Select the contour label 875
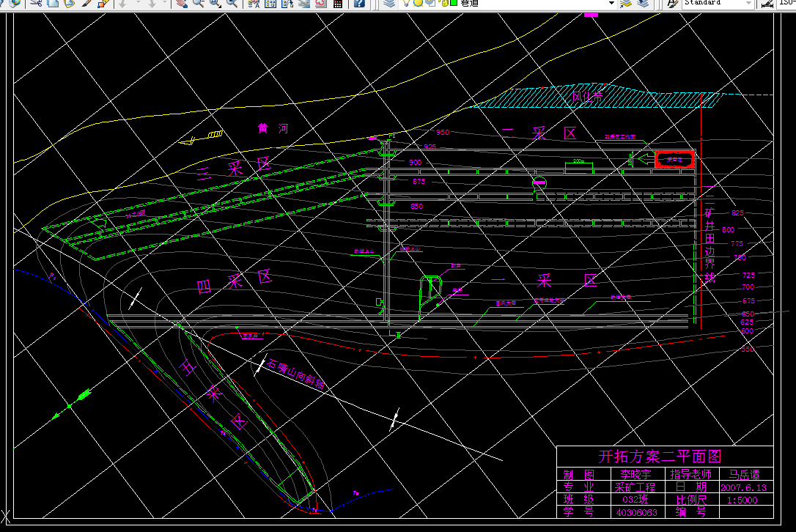The image size is (796, 532). pos(419,181)
